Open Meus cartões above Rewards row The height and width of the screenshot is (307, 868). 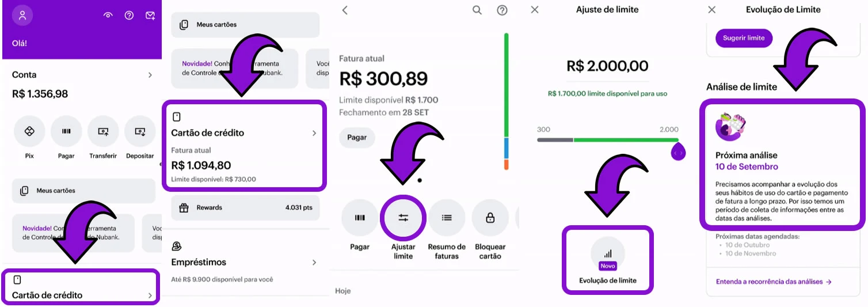[245, 25]
